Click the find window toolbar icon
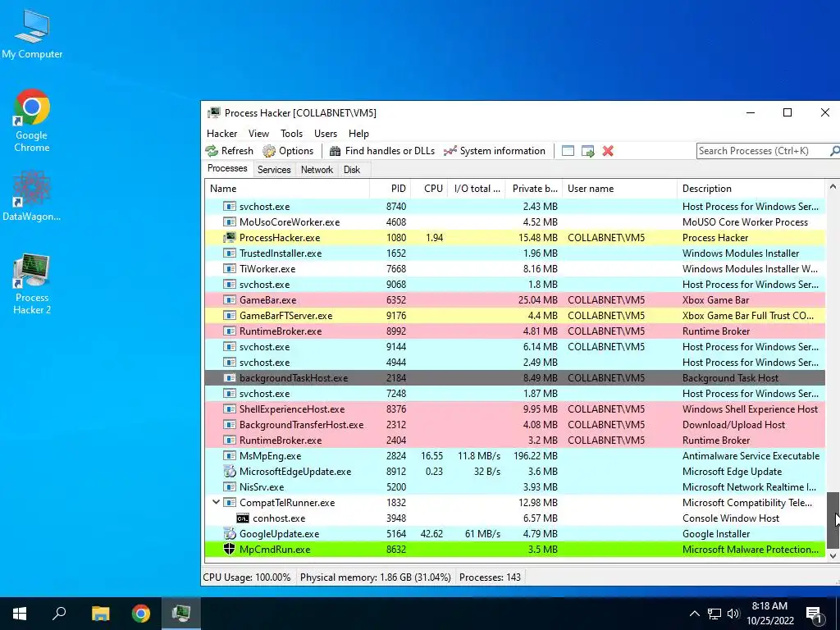Image resolution: width=840 pixels, height=630 pixels. [568, 151]
